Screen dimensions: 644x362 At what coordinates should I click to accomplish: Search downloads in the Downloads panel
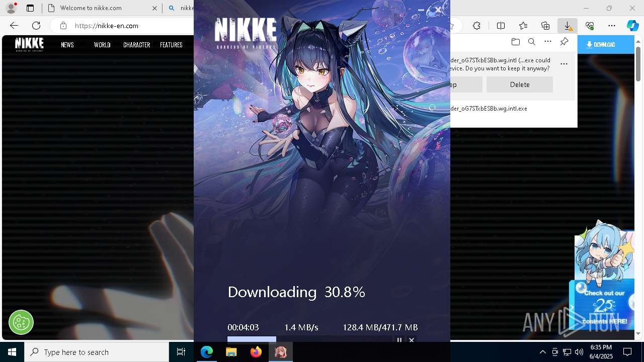click(x=531, y=42)
